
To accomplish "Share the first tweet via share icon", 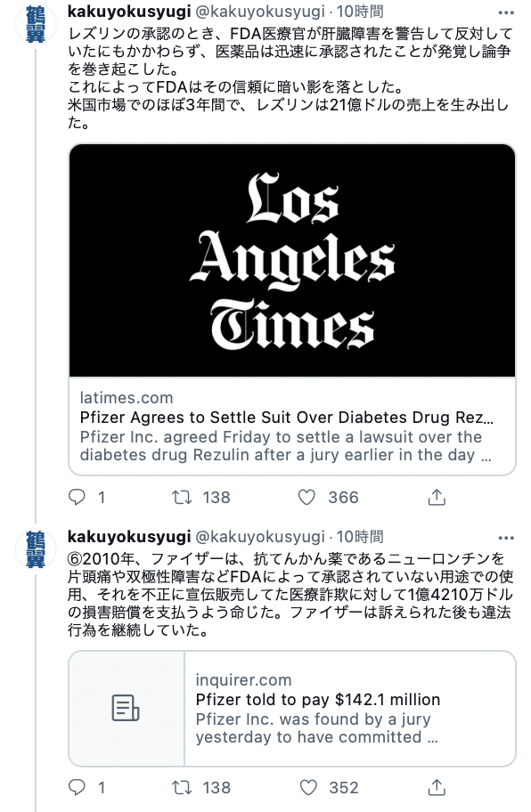I will pos(437,497).
